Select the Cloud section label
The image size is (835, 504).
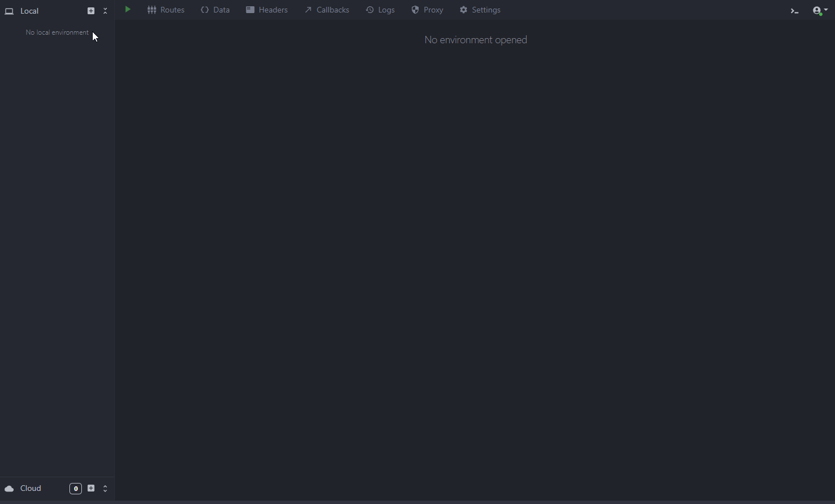coord(31,489)
